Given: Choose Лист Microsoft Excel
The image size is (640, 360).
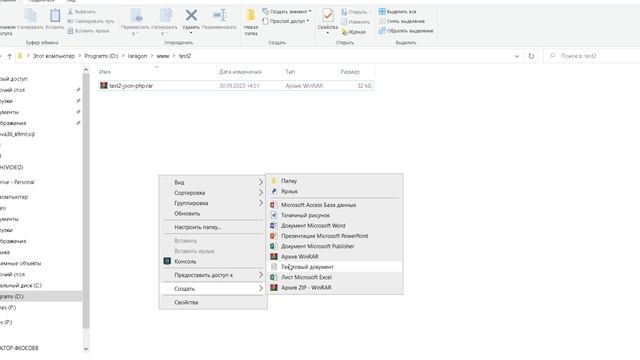Looking at the screenshot, I should tap(335, 277).
